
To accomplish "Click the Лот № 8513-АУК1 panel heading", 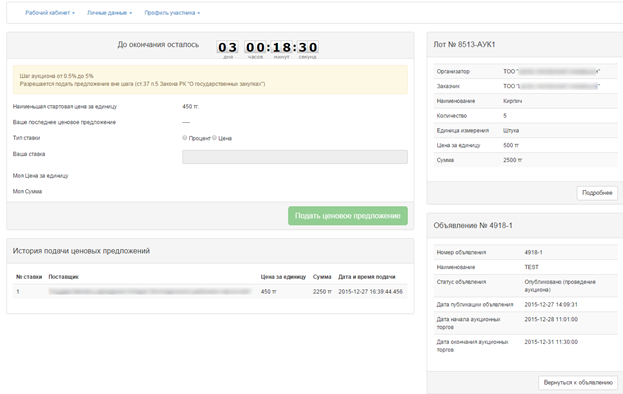I will pos(464,44).
